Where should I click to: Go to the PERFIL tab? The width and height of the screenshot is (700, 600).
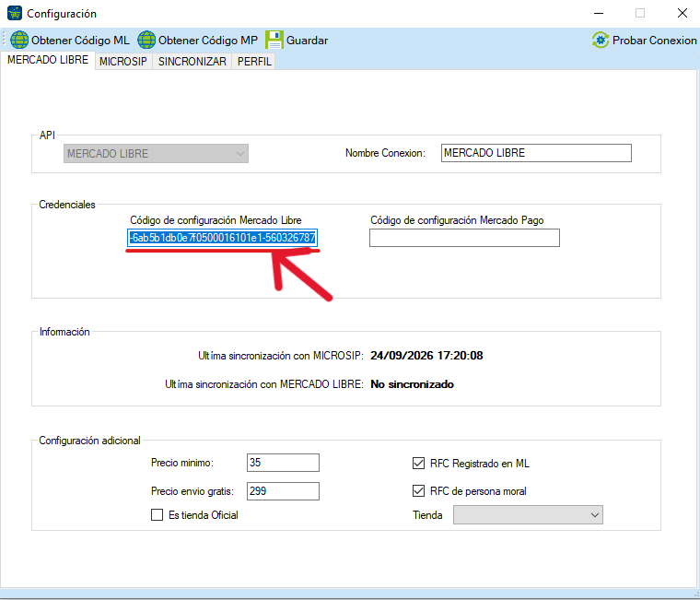tap(254, 62)
